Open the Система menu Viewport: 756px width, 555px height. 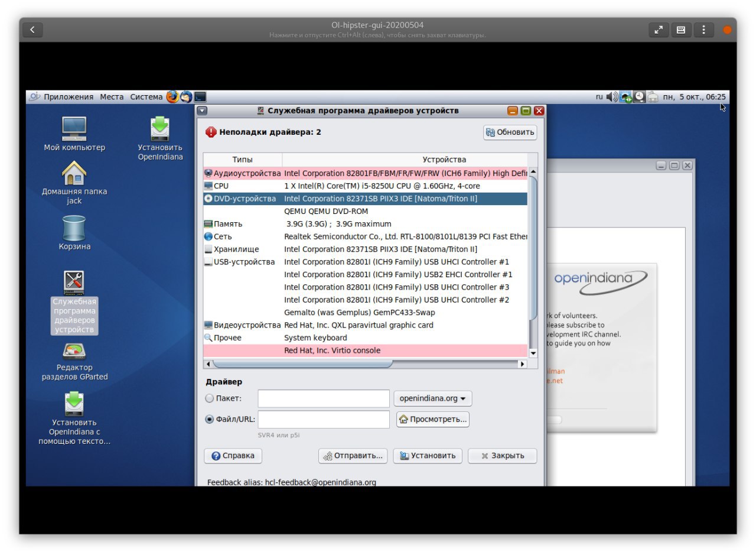click(146, 97)
